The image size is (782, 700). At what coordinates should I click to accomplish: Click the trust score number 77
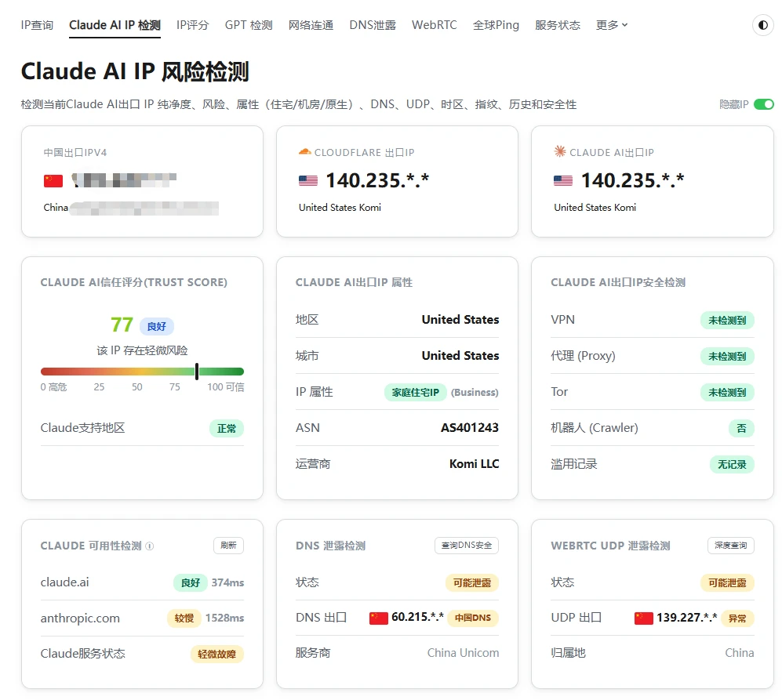pos(122,325)
